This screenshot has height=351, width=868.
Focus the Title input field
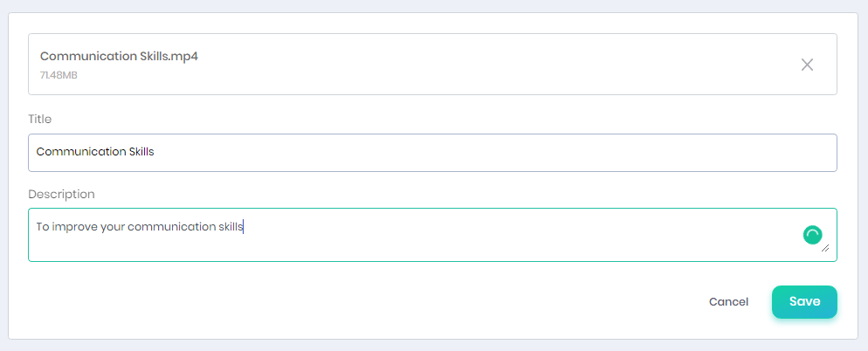pyautogui.click(x=432, y=152)
